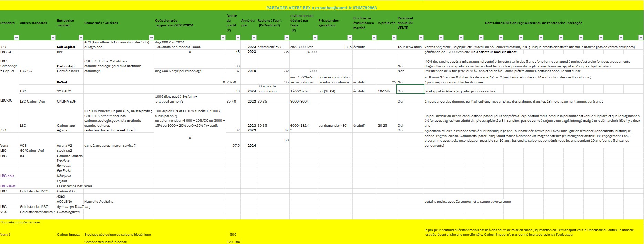Open the Coût d'entrée filter dropdown
The image size is (644, 244).
coord(223,38)
